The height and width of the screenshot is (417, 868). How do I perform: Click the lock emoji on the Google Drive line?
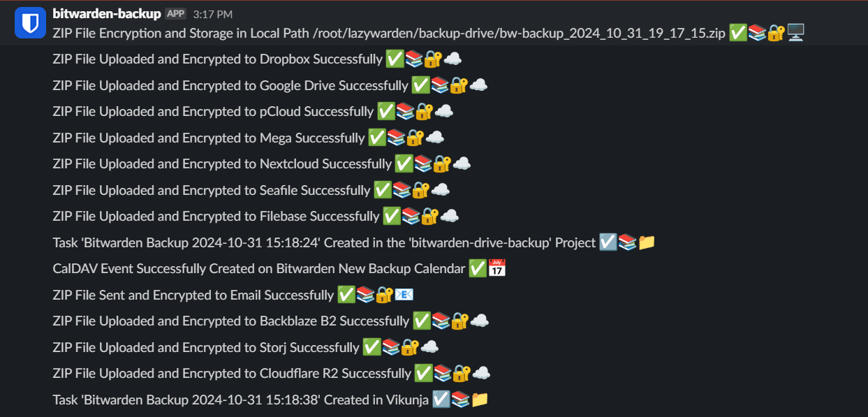(x=459, y=85)
